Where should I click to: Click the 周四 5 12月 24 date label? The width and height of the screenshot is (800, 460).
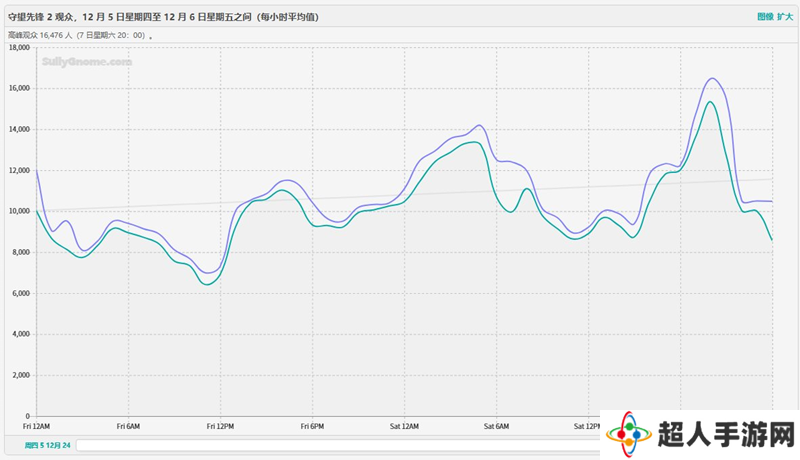(x=47, y=445)
